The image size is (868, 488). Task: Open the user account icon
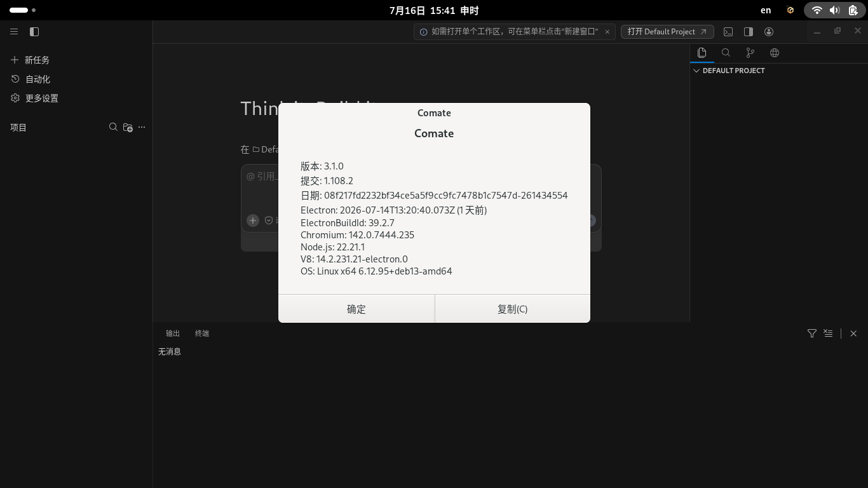pyautogui.click(x=769, y=31)
